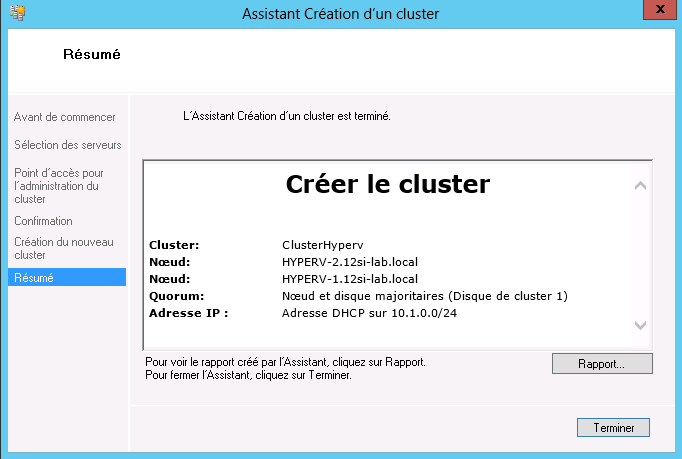The image size is (682, 459).
Task: Click Adresse DHCP sur 10.1.0.0/24 text
Action: [369, 313]
